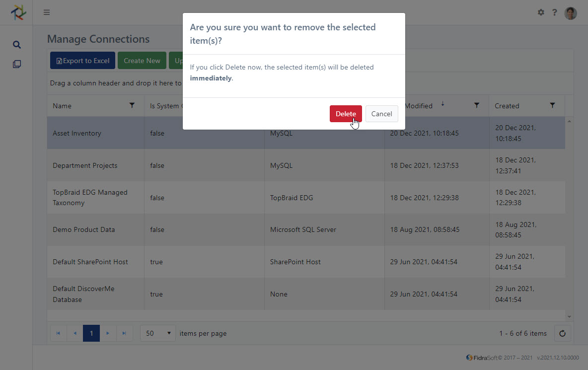Viewport: 588px width, 370px height.
Task: Open application settings via the gear icon
Action: point(540,12)
